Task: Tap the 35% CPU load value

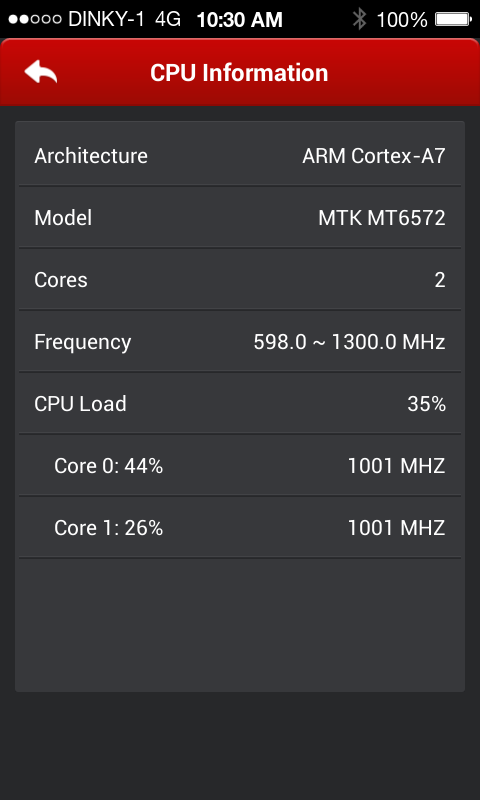Action: 426,404
